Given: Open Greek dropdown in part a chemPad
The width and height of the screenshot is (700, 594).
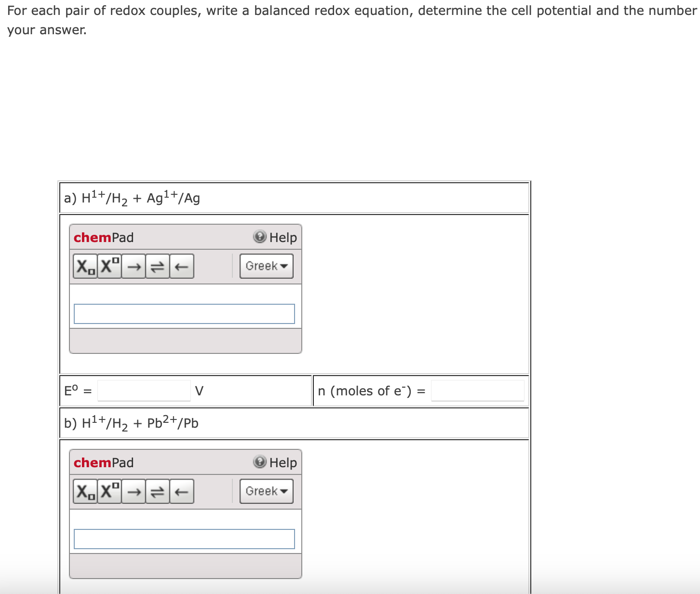Looking at the screenshot, I should pyautogui.click(x=267, y=266).
